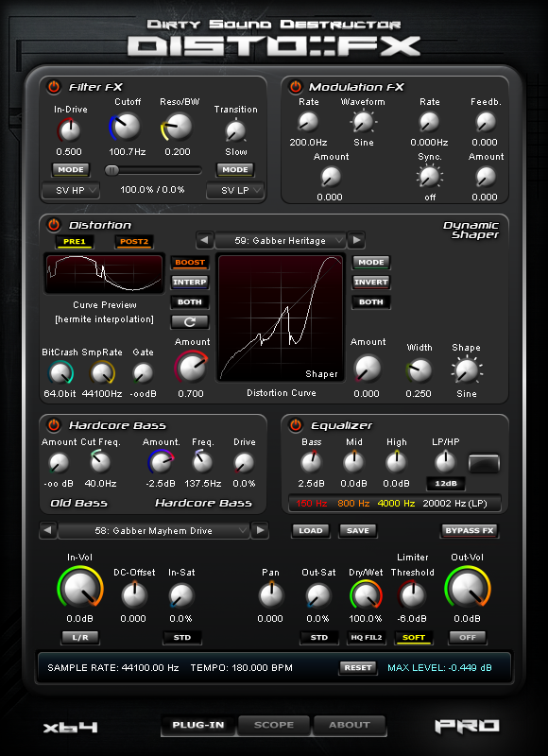The width and height of the screenshot is (548, 756).
Task: Click the BitCrash knob
Action: (60, 373)
